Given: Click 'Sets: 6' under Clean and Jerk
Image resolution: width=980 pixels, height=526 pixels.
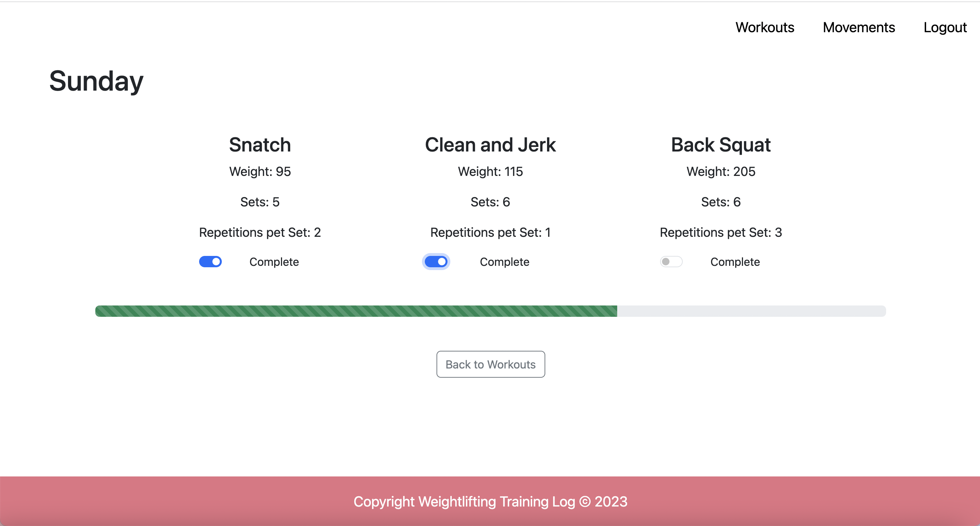Looking at the screenshot, I should pos(490,202).
